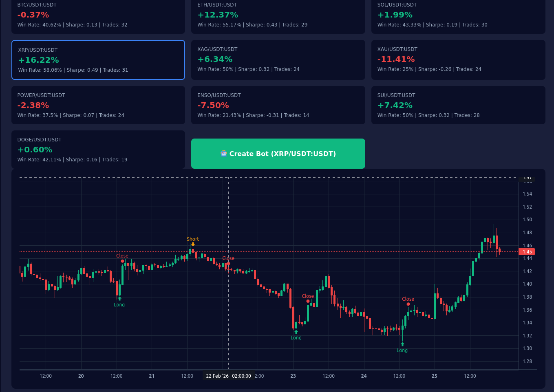Image resolution: width=554 pixels, height=392 pixels.
Task: Choose the ENSO/USDT:USDT result card
Action: pos(278,105)
